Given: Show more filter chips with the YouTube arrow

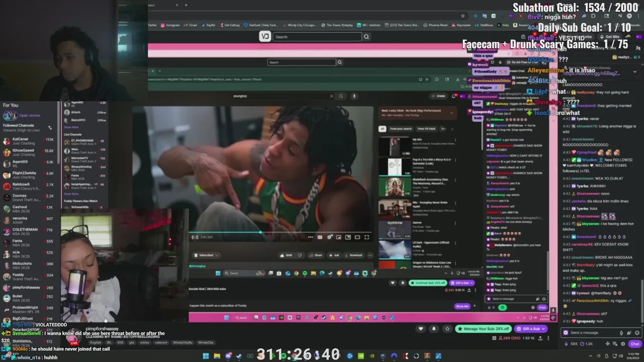Looking at the screenshot, I should pos(452,129).
